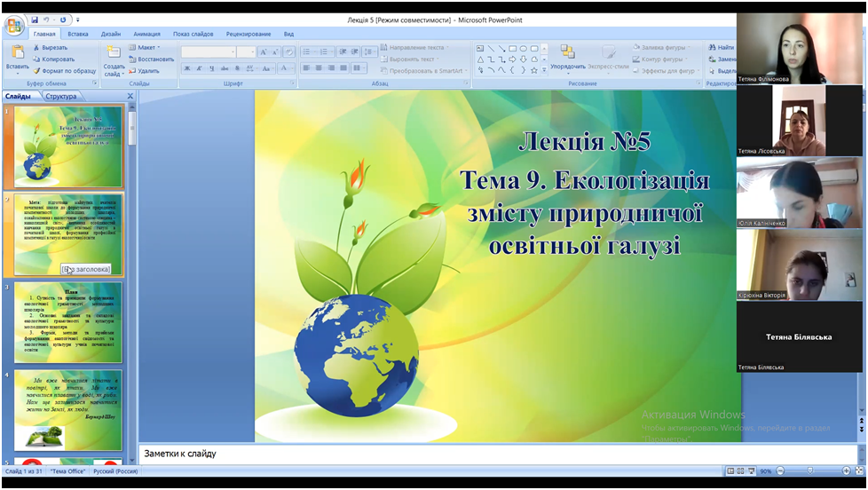Click the Вставить (Paste) icon
Screen dimensions: 868x490
(17, 53)
